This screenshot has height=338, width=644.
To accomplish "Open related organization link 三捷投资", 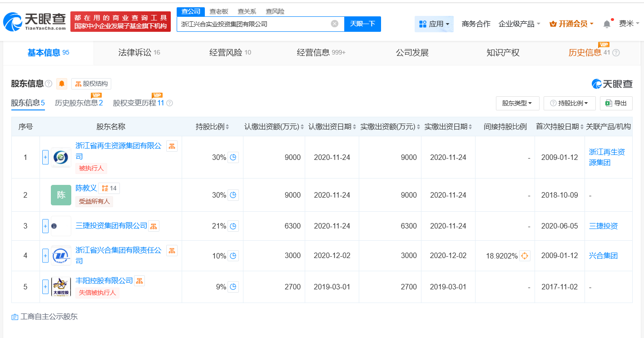I will click(x=603, y=226).
